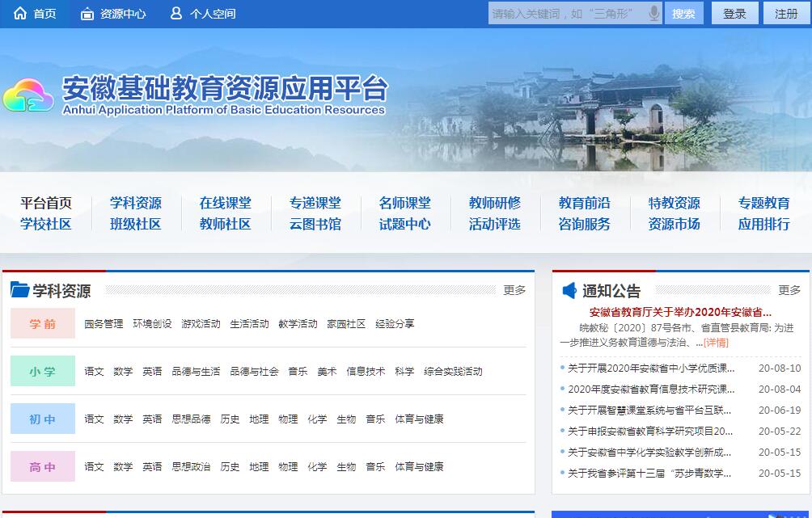Click the 登录 login button

pyautogui.click(x=734, y=14)
